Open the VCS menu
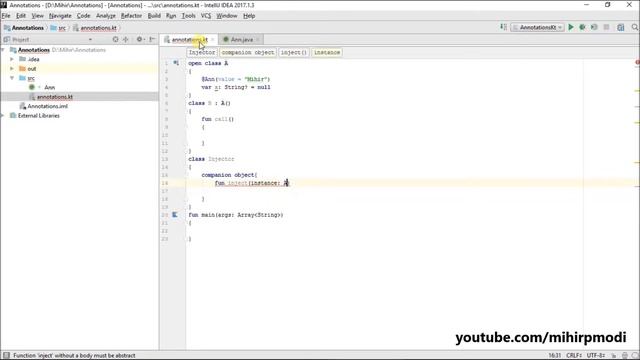This screenshot has width=640, height=360. [206, 16]
